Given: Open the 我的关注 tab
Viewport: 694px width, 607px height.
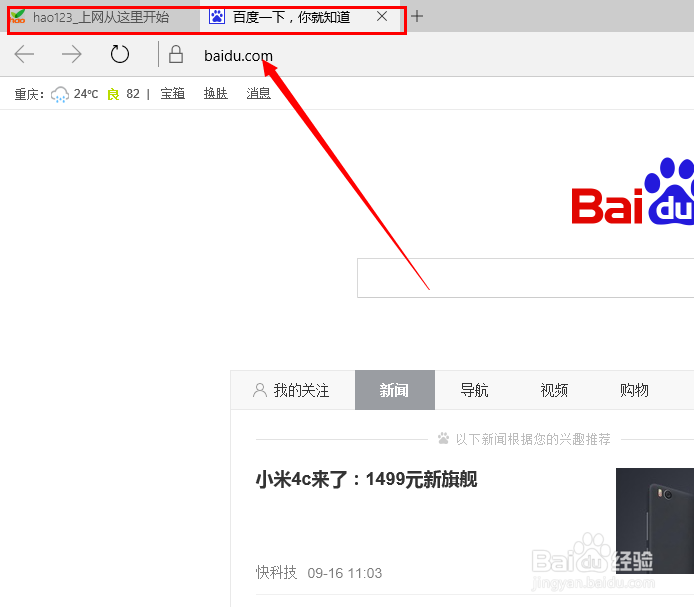Looking at the screenshot, I should (x=293, y=390).
